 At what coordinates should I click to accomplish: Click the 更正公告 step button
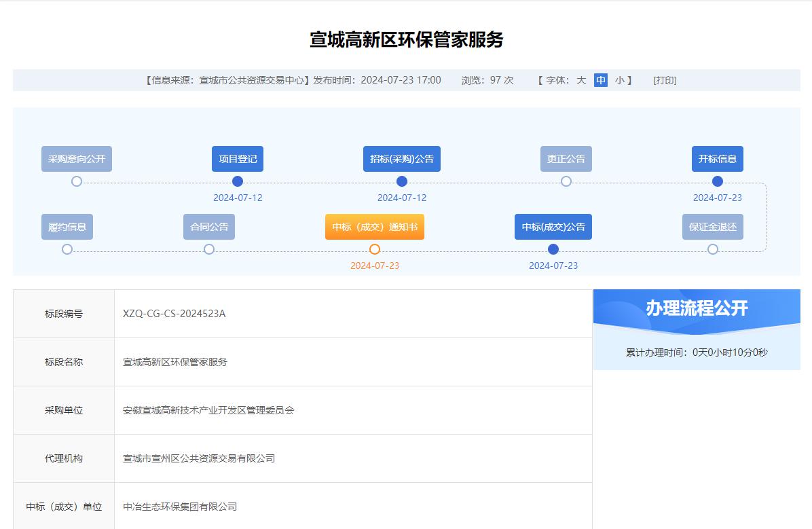[566, 159]
